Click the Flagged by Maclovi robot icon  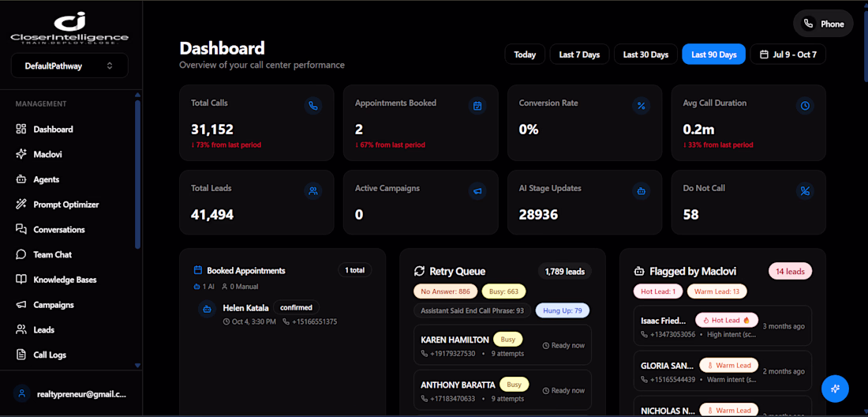coord(639,271)
